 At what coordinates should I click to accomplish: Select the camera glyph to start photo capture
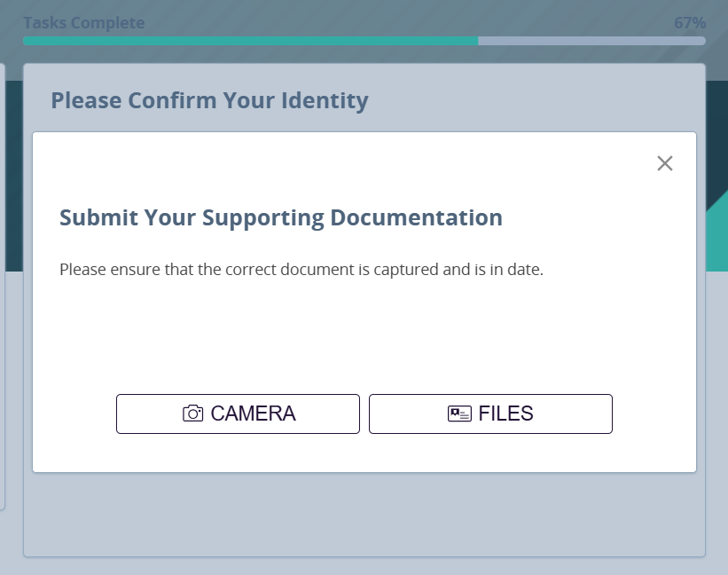pos(192,413)
